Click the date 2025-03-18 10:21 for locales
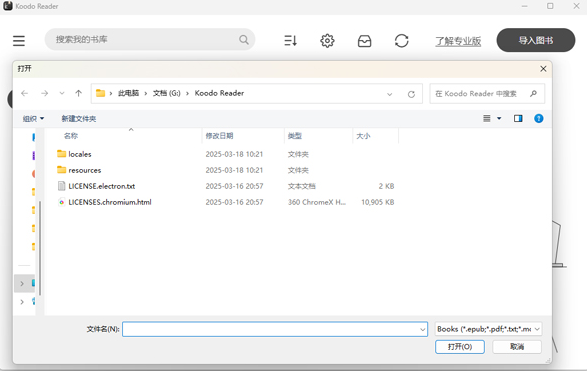The image size is (587, 371). pyautogui.click(x=234, y=154)
